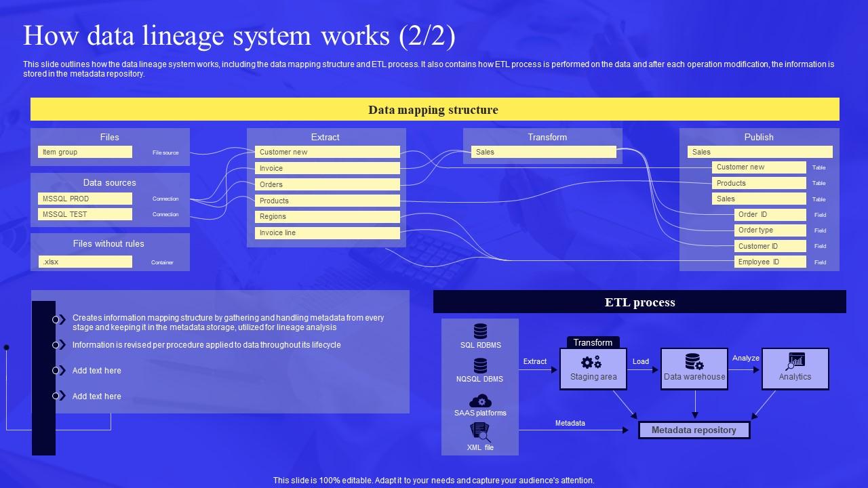Click the Staging area gears icon
The image size is (868, 488).
591,362
